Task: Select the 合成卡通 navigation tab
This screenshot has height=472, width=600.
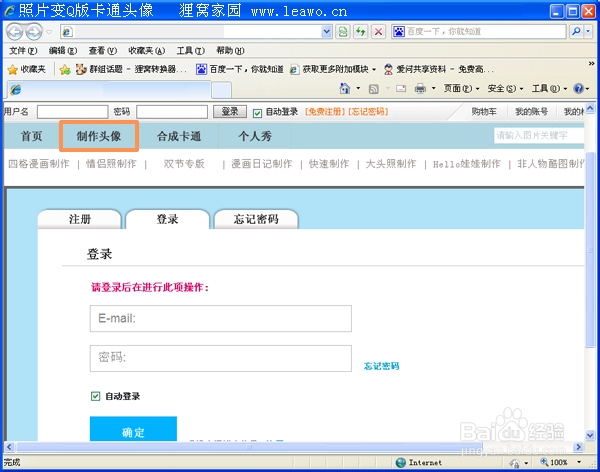Action: 179,136
